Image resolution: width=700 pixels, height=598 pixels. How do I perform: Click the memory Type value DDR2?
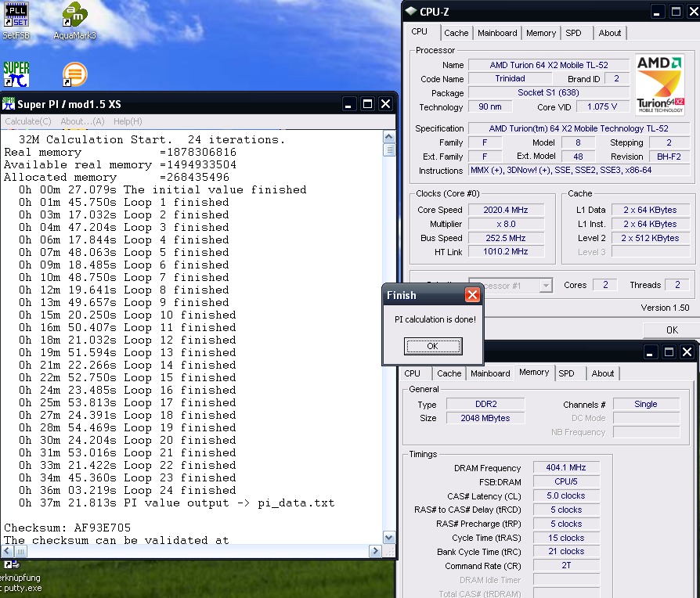(485, 405)
